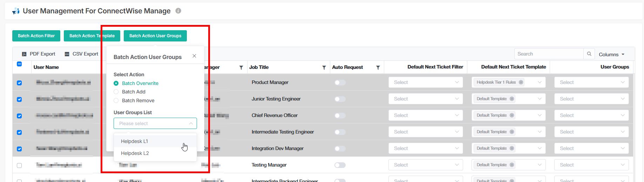Select the Batch Remove radio option

(116, 100)
